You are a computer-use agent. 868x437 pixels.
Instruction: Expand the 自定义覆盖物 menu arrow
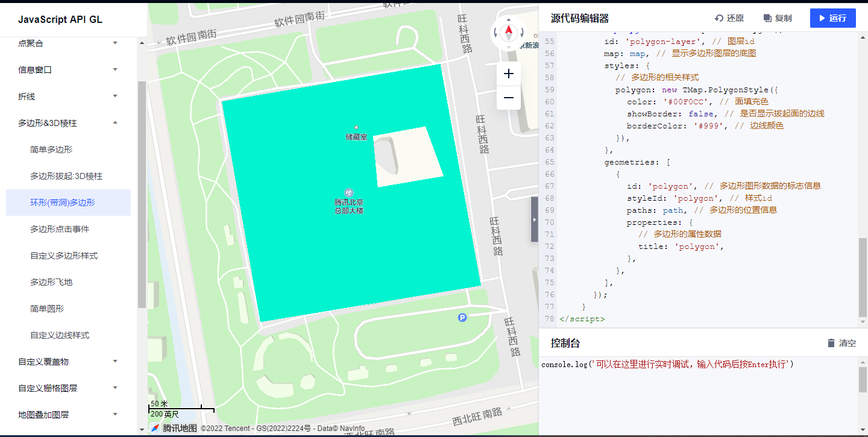[115, 361]
